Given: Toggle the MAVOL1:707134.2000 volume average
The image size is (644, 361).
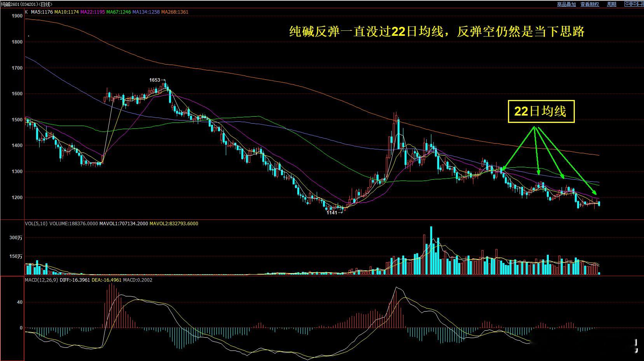Looking at the screenshot, I should tap(122, 224).
